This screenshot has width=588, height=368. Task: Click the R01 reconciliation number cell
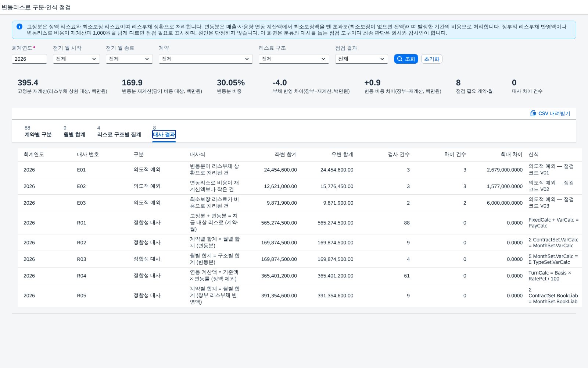point(81,223)
